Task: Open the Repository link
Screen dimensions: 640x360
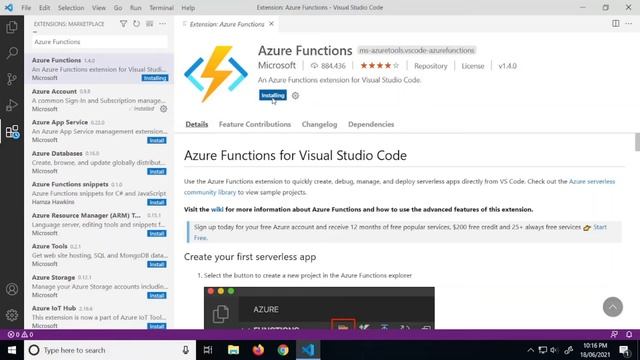Action: tap(431, 66)
